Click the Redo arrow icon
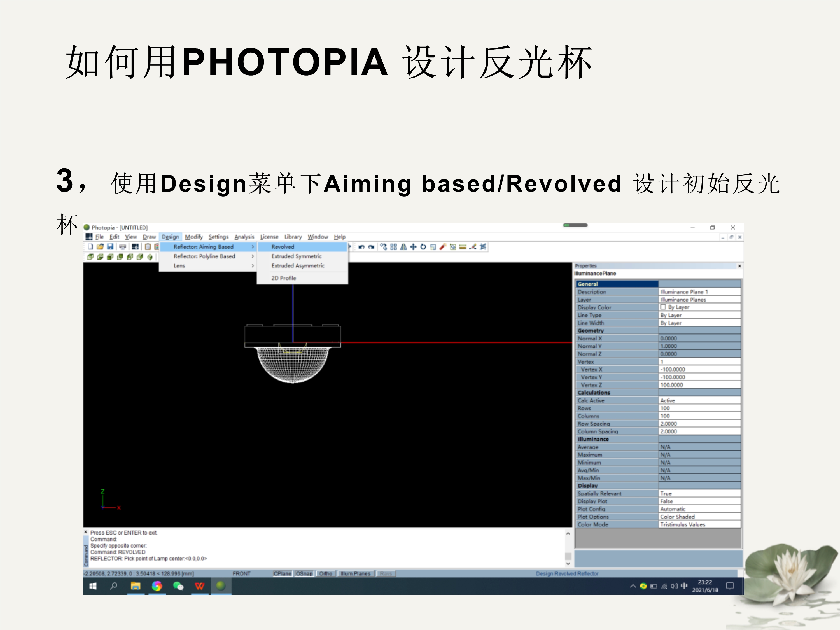 371,247
